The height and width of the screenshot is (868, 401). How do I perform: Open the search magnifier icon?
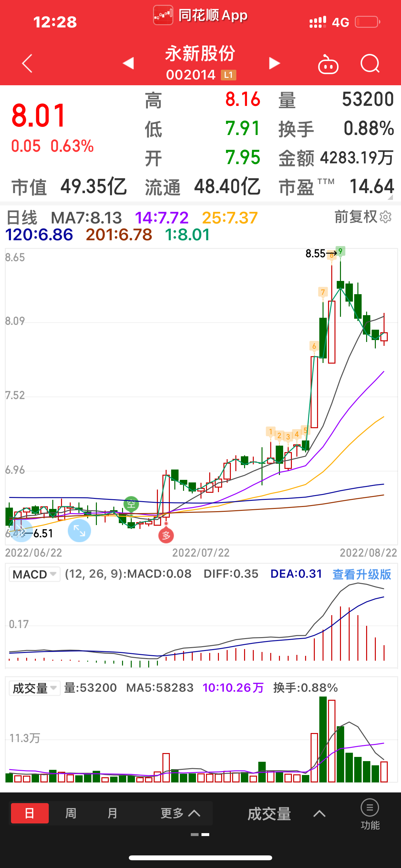pyautogui.click(x=370, y=64)
